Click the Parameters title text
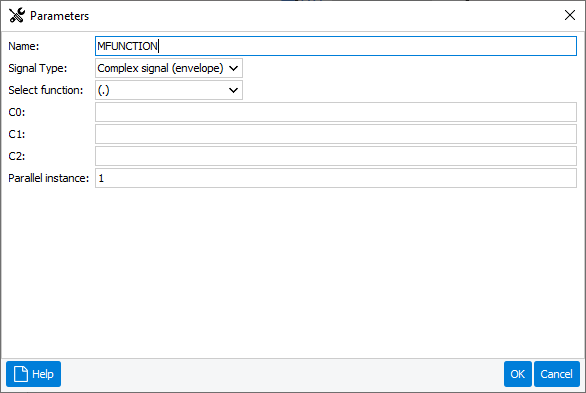The width and height of the screenshot is (586, 393). tap(59, 16)
